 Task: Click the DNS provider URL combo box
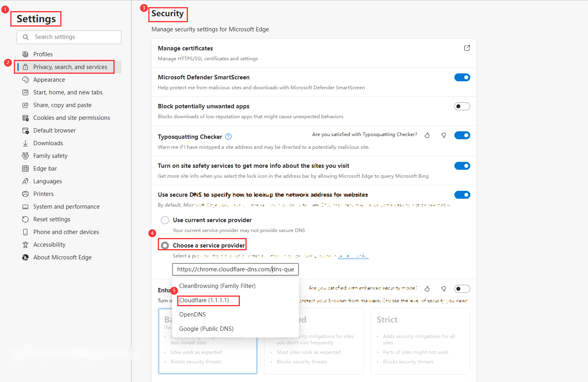(x=236, y=269)
